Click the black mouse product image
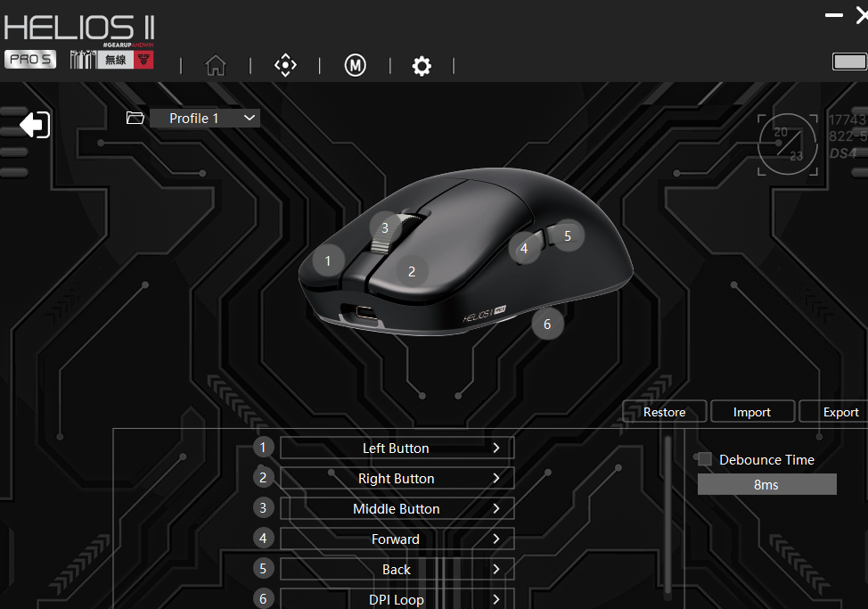The image size is (868, 609). click(x=465, y=252)
